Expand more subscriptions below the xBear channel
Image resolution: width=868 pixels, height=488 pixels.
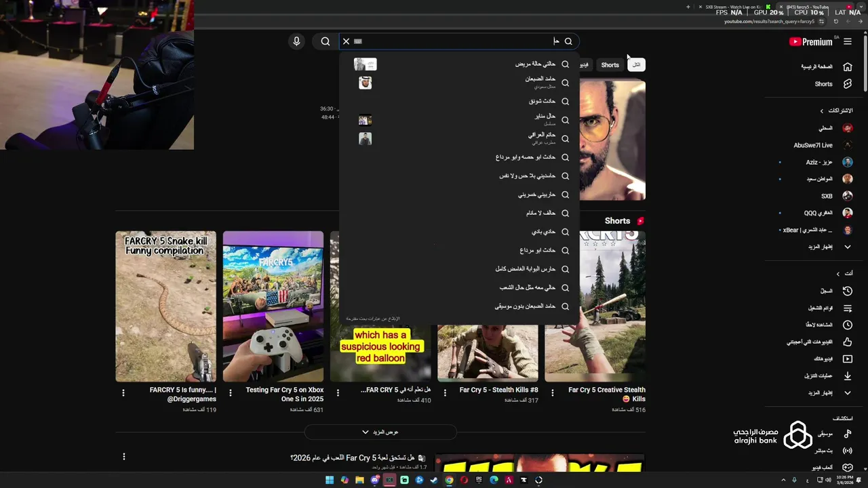tap(829, 247)
